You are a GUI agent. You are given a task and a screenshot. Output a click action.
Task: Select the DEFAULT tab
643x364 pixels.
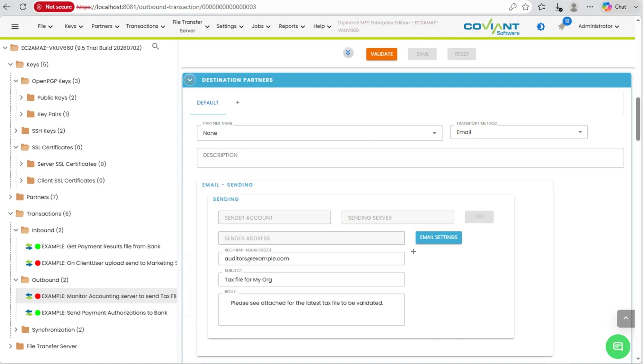208,103
